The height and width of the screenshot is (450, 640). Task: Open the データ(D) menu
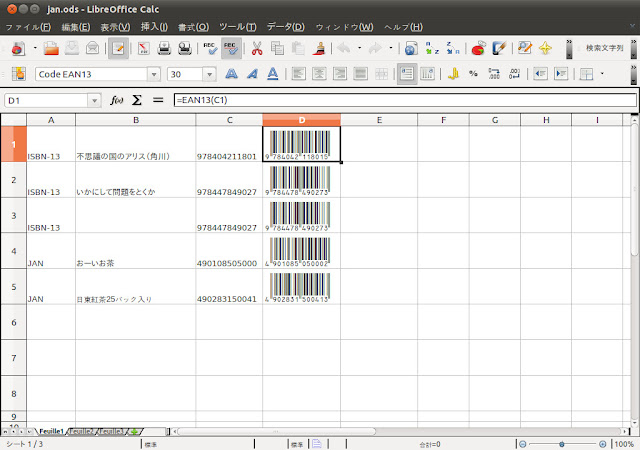285,27
